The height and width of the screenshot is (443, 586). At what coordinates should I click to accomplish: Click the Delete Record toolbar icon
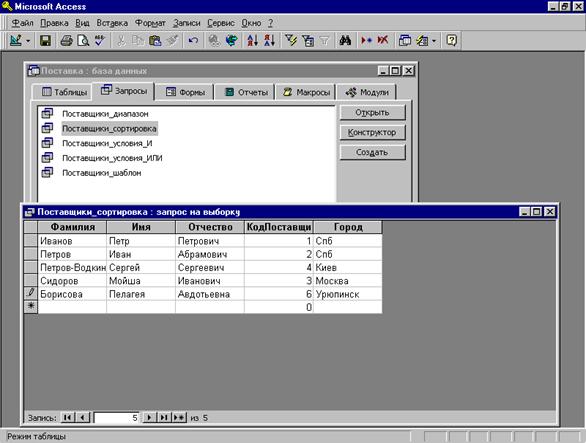[383, 40]
